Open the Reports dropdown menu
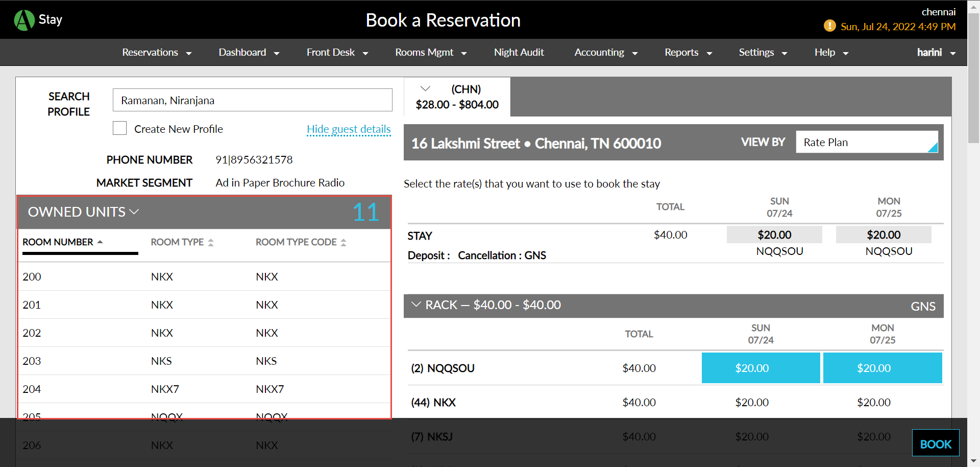The height and width of the screenshot is (467, 980). point(688,52)
